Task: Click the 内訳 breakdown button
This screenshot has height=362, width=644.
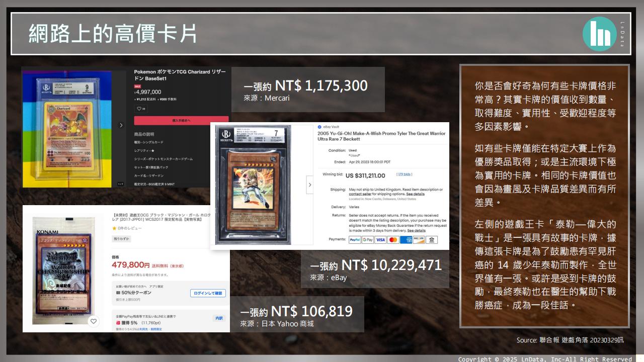Action: (x=219, y=318)
